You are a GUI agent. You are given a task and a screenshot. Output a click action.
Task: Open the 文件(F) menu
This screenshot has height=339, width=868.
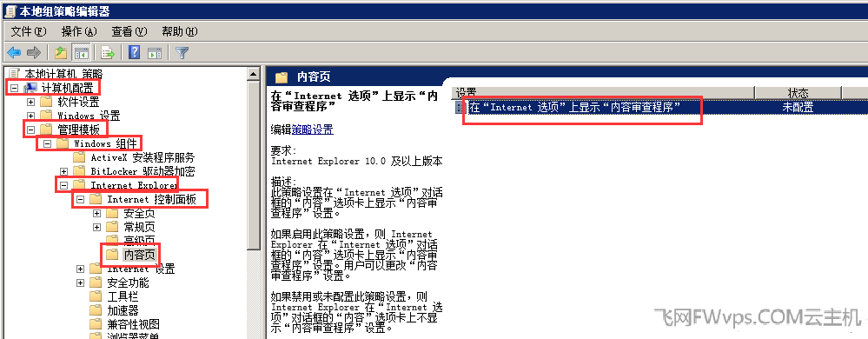pyautogui.click(x=29, y=31)
